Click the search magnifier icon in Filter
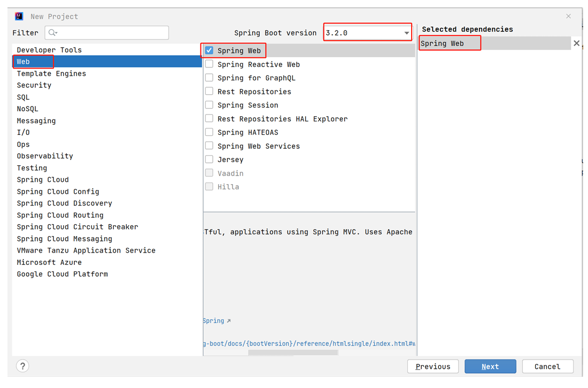 click(x=52, y=33)
